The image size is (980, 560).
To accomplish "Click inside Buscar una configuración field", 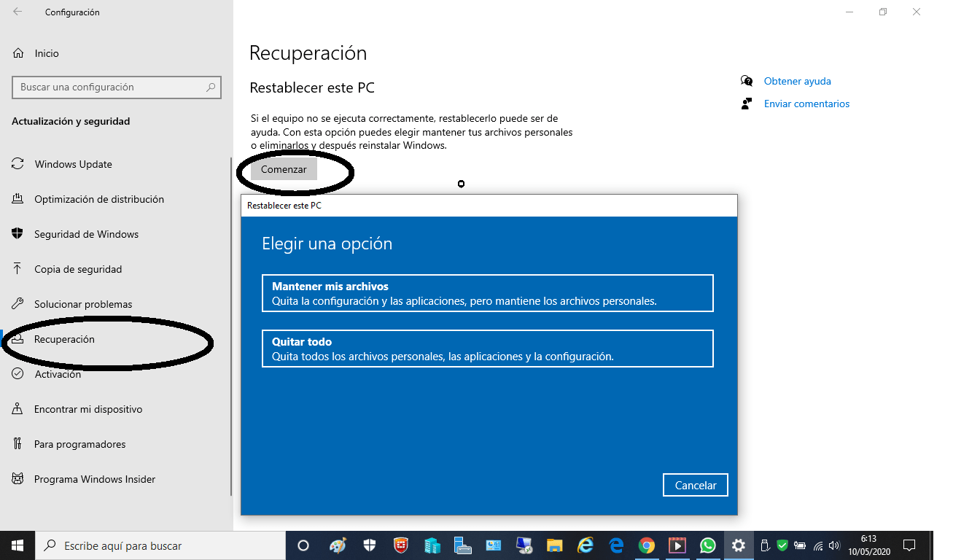I will (117, 87).
